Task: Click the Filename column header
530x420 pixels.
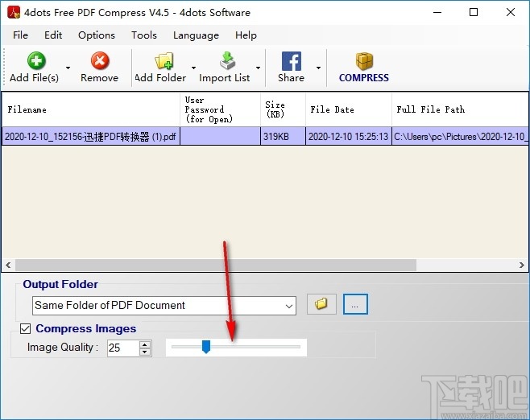Action: (90, 109)
